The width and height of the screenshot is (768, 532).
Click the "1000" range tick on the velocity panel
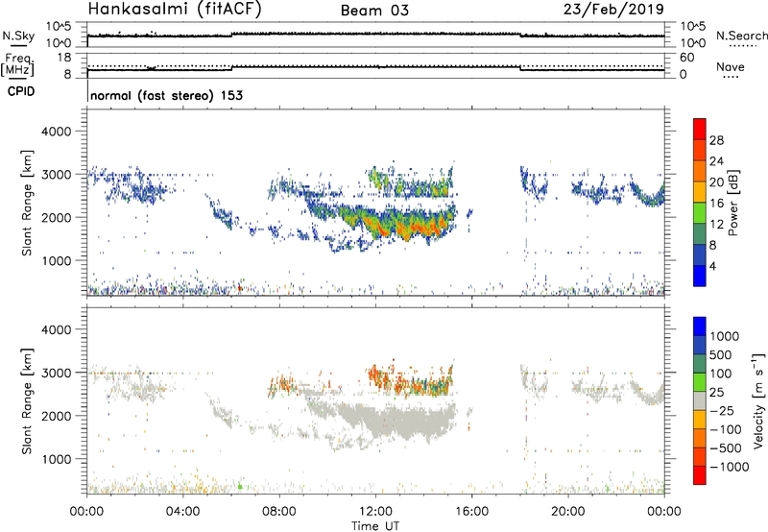point(56,459)
